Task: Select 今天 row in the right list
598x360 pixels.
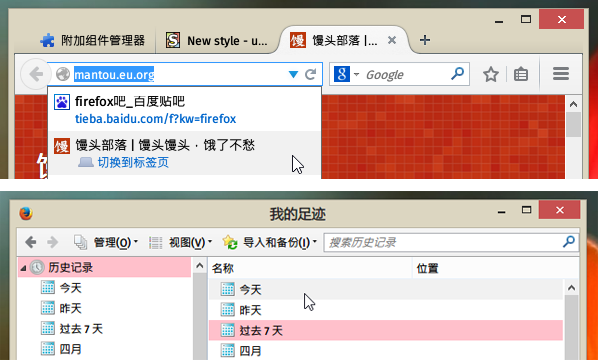Action: point(386,289)
